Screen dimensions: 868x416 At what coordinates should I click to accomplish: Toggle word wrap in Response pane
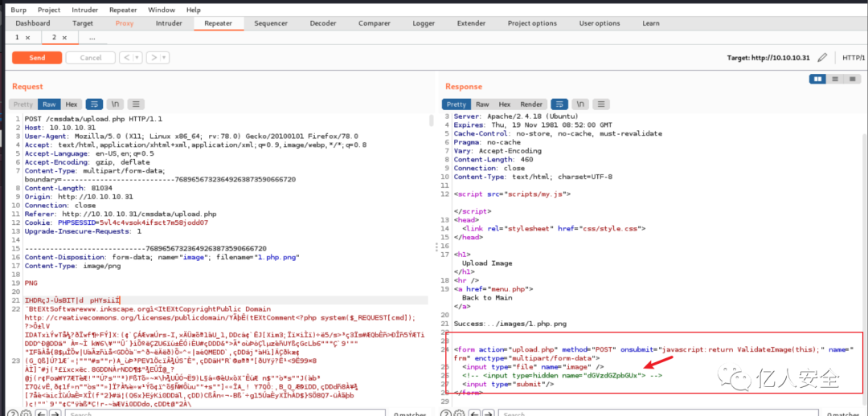tap(560, 104)
